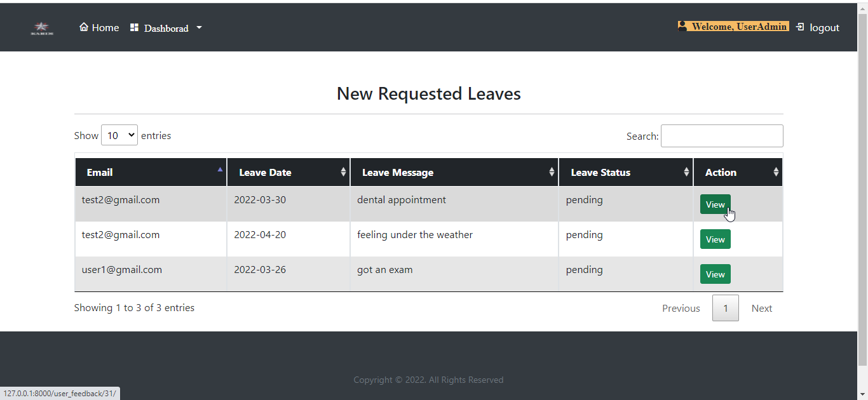This screenshot has height=400, width=868.
Task: Click the sort arrows on Leave Date column
Action: pos(344,171)
